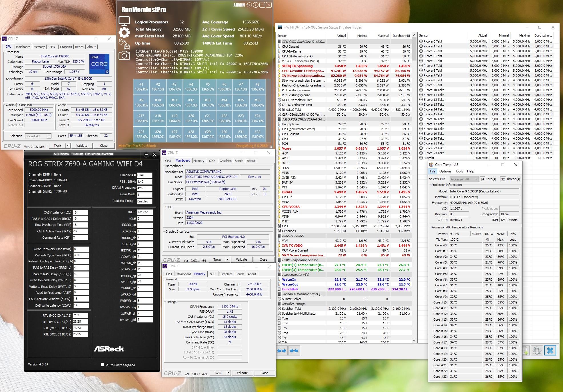Click the DRAM voltage row in HWiNFO

point(344,192)
